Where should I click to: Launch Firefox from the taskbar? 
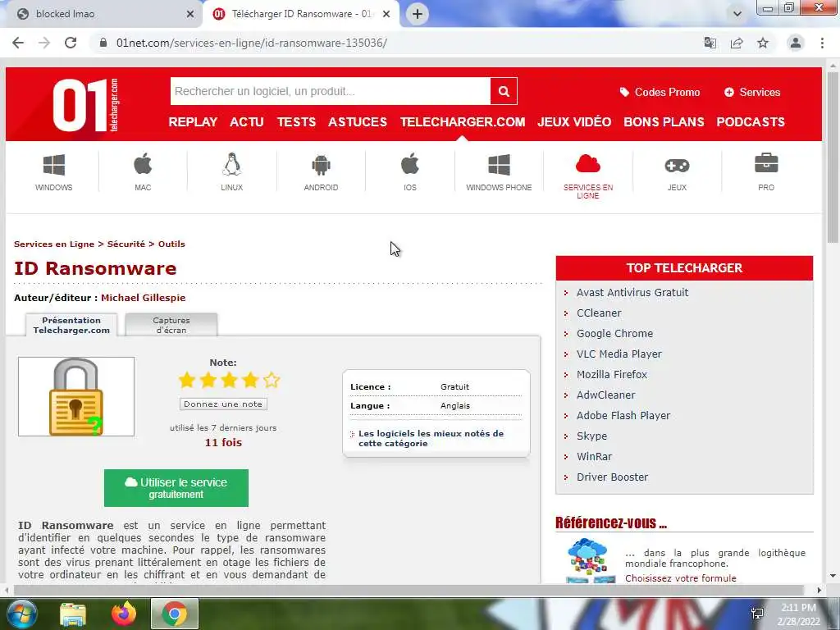pyautogui.click(x=124, y=614)
